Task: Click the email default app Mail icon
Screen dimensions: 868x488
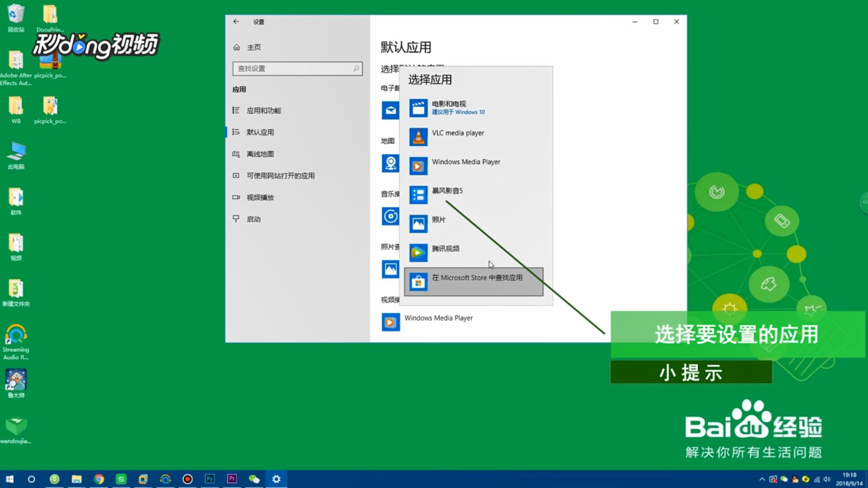Action: click(x=390, y=110)
